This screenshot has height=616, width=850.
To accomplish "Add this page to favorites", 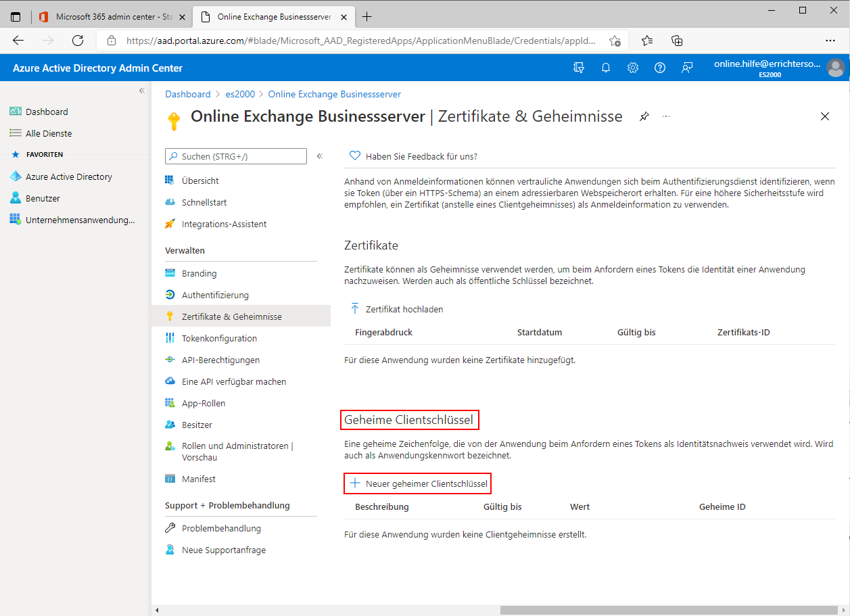I will pos(615,41).
